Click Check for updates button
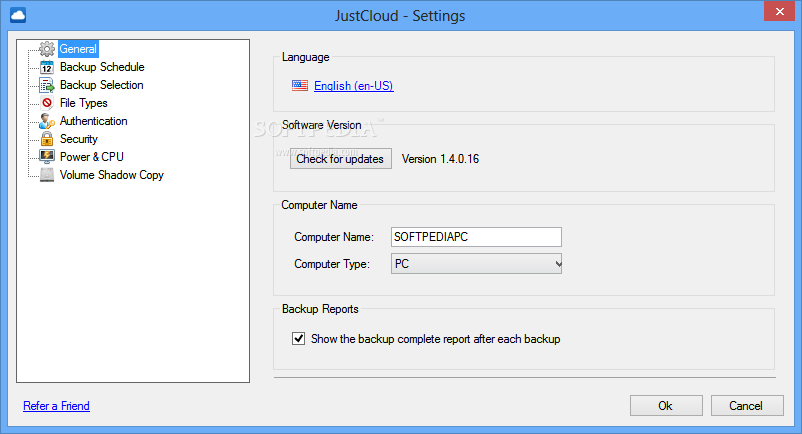802x434 pixels. [x=341, y=159]
